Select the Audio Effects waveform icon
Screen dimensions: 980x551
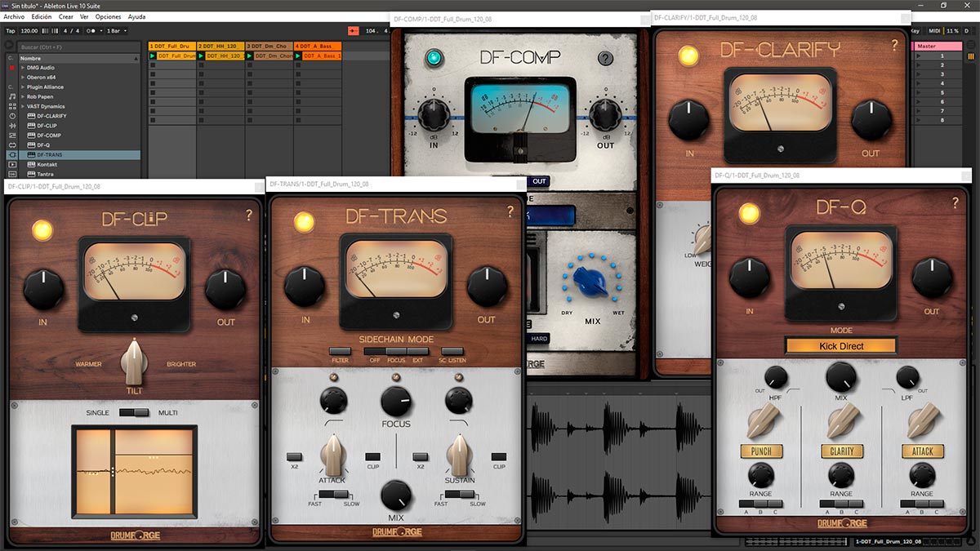point(12,126)
